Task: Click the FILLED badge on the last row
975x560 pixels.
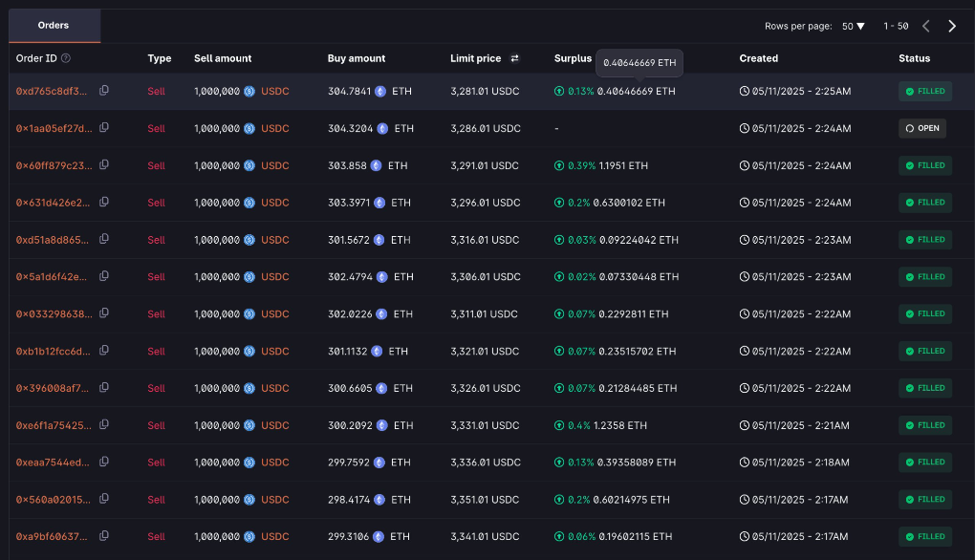Action: [924, 537]
